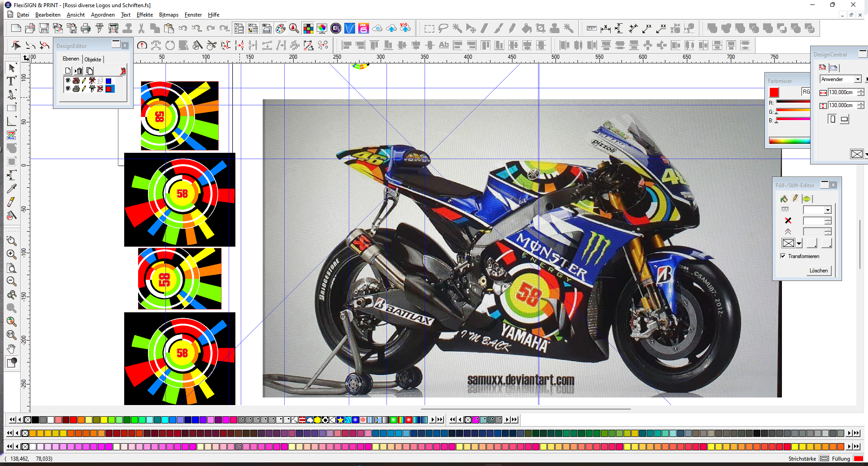Image resolution: width=868 pixels, height=466 pixels.
Task: Activate the Hand pan tool
Action: [11, 349]
